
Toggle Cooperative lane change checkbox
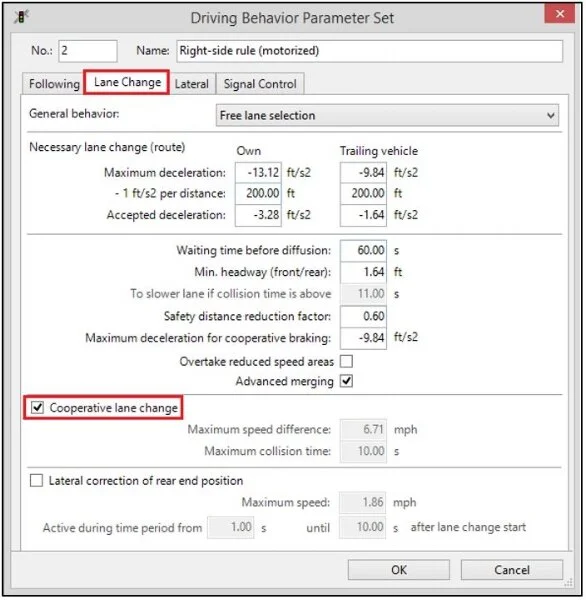tap(38, 408)
